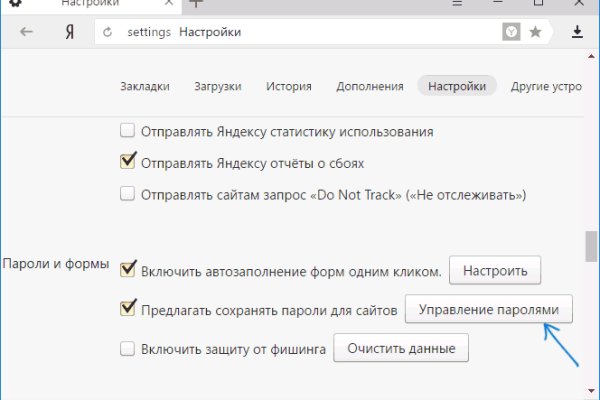The width and height of the screenshot is (600, 400).
Task: Open the История tab
Action: (x=289, y=86)
